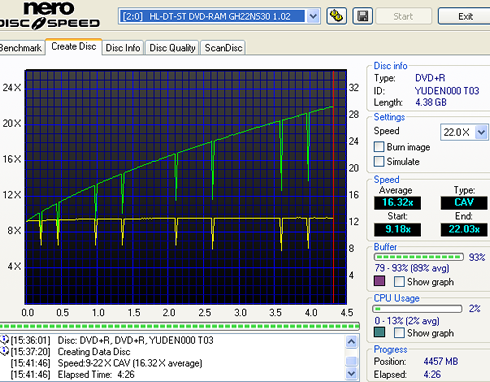
Task: Click the teal CPU Usage color swatch
Action: pos(379,332)
